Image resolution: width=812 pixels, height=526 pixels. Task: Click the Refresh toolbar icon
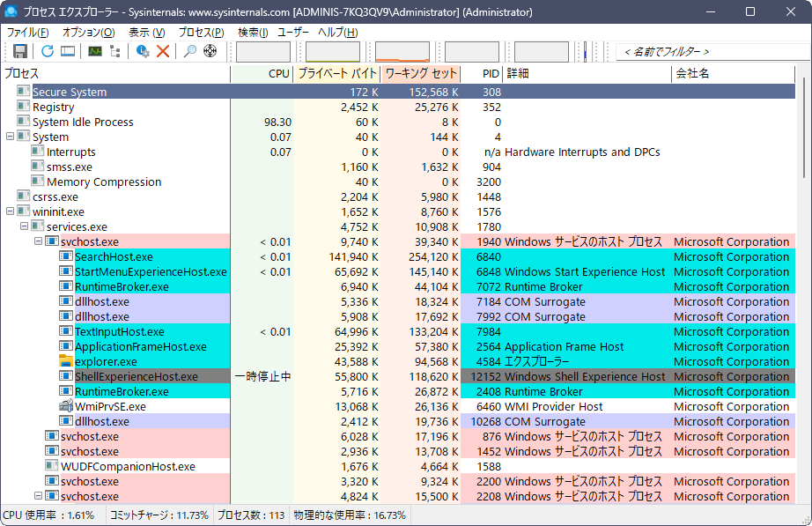[48, 51]
